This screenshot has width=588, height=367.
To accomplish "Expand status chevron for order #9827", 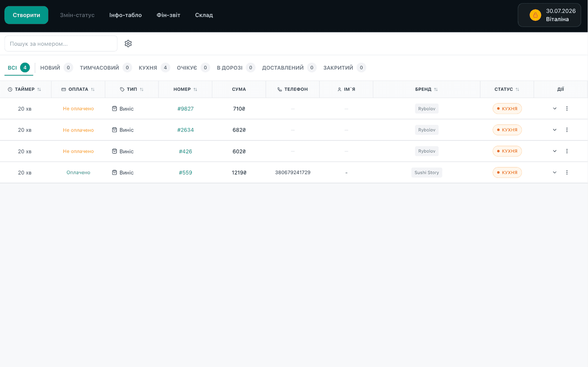I will (x=555, y=108).
